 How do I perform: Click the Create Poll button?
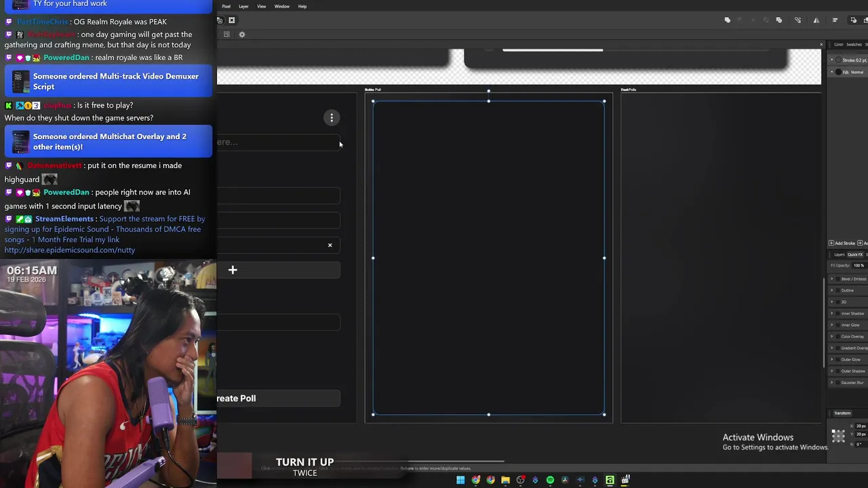pos(279,399)
